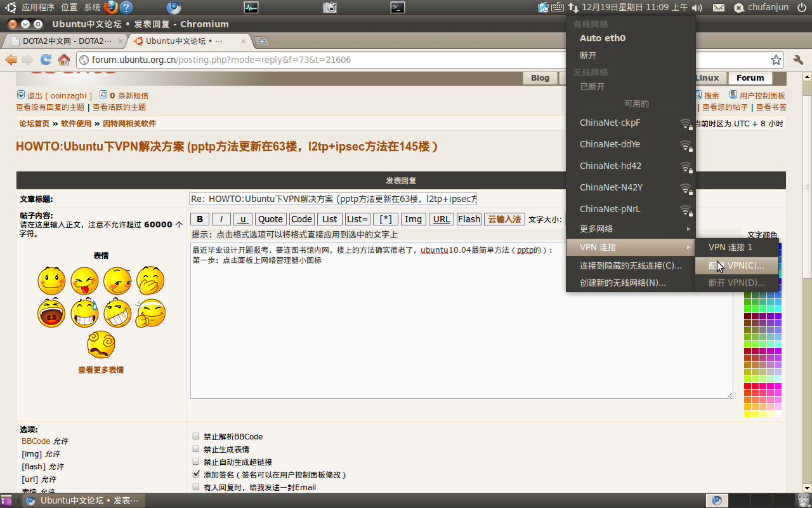Pick bright yellow from the text color palette
Image resolution: width=812 pixels, height=508 pixels.
pos(747,414)
